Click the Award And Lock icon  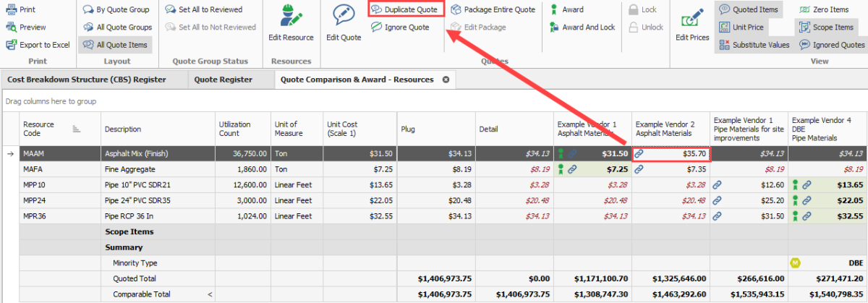(554, 27)
